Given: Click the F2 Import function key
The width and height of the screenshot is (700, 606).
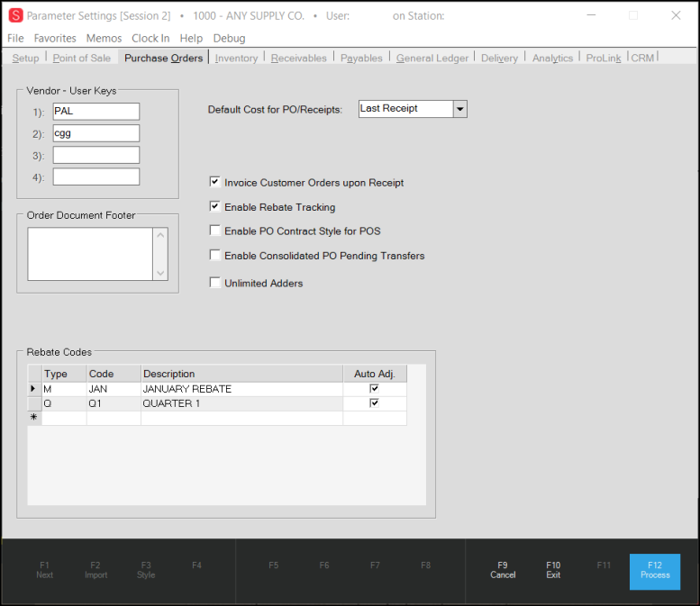Looking at the screenshot, I should coord(95,570).
